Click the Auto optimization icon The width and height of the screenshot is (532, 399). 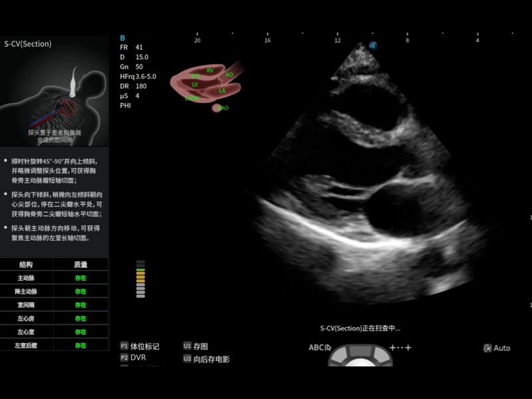click(497, 348)
